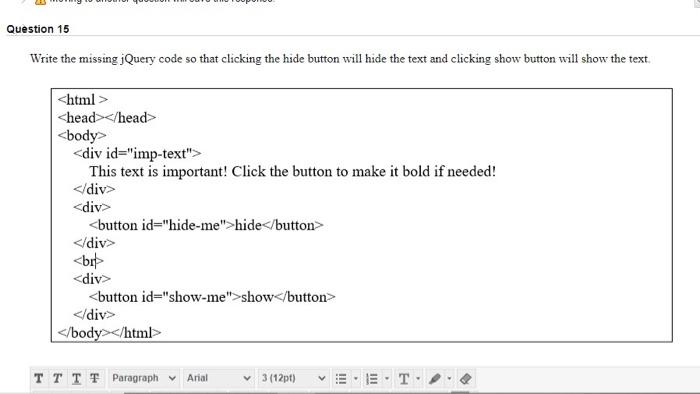Toggle bold text formatting
This screenshot has width=700, height=394.
[x=38, y=378]
